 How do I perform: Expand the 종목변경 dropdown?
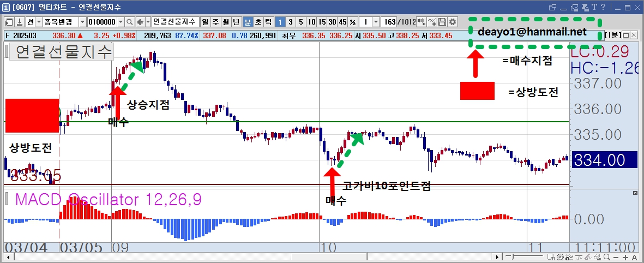pyautogui.click(x=82, y=22)
